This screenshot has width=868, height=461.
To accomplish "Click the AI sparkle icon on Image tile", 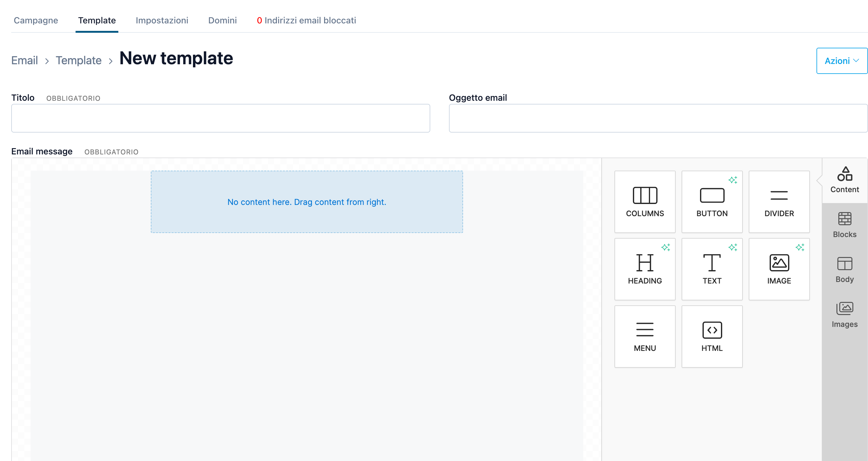I will (x=800, y=247).
